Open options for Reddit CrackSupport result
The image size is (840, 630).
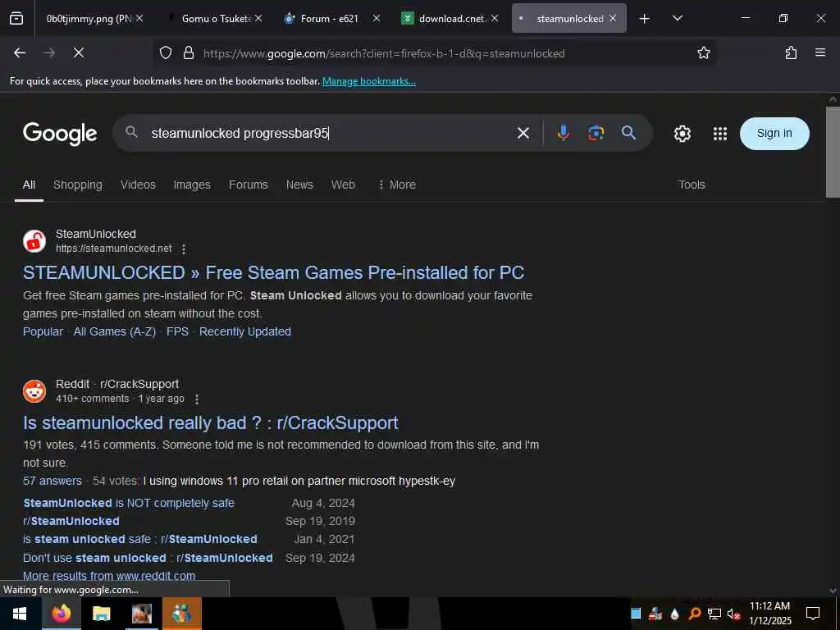[197, 399]
